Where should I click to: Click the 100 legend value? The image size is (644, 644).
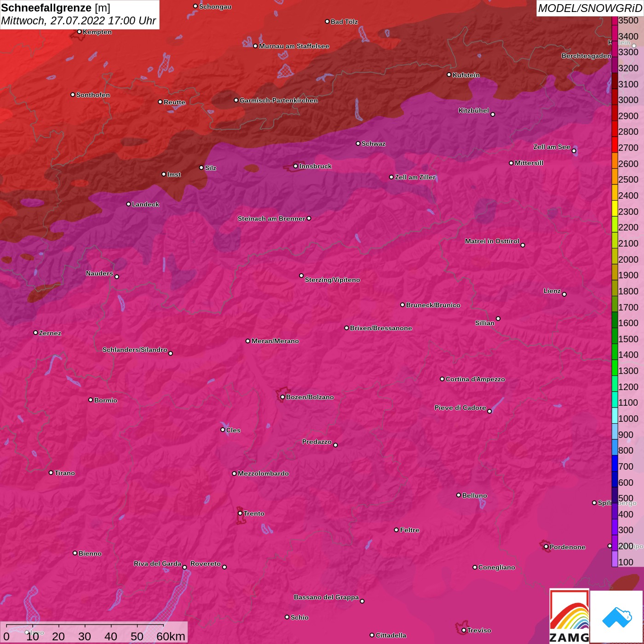[x=626, y=562]
